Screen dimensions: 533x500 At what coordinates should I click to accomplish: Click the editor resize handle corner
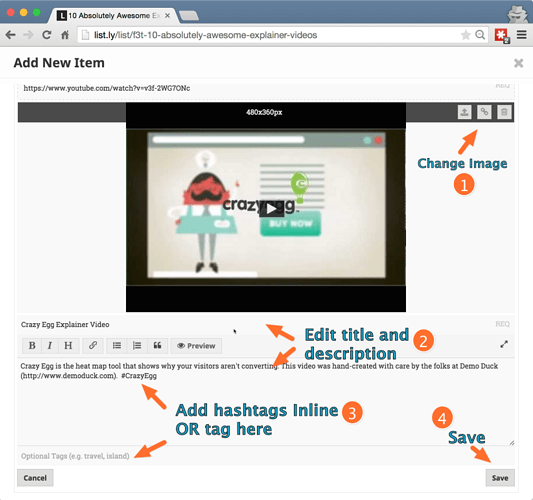click(512, 442)
